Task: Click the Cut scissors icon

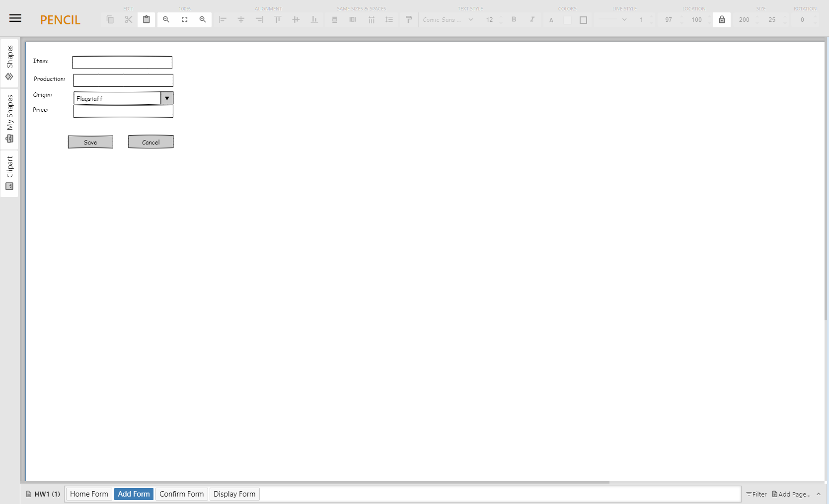Action: tap(128, 20)
